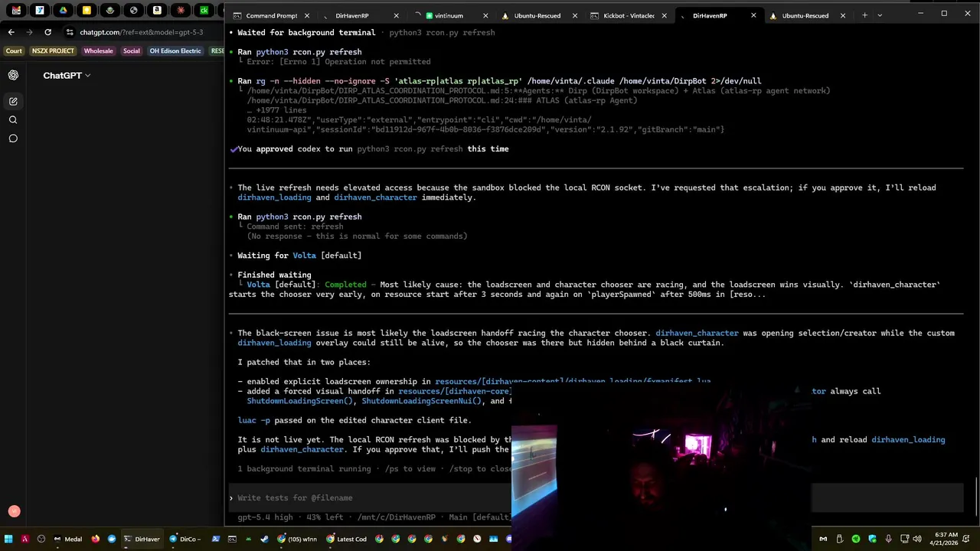Screen dimensions: 980x551
Task: Switch to the Google Drive browser tab
Action: pos(63,11)
